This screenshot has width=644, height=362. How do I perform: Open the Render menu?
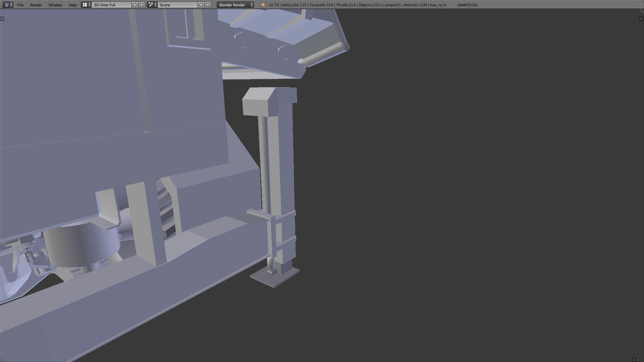click(x=36, y=5)
